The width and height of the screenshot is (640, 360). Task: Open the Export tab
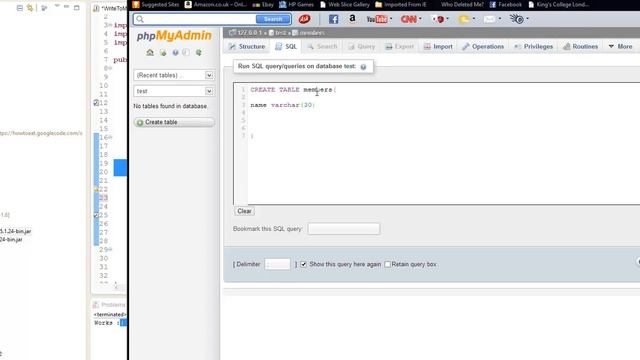400,47
